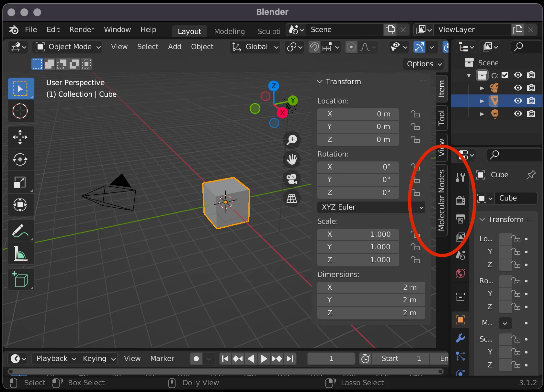Screen dimensions: 544x392
Task: Lock Scale Z in sidebar Transform
Action: click(415, 260)
